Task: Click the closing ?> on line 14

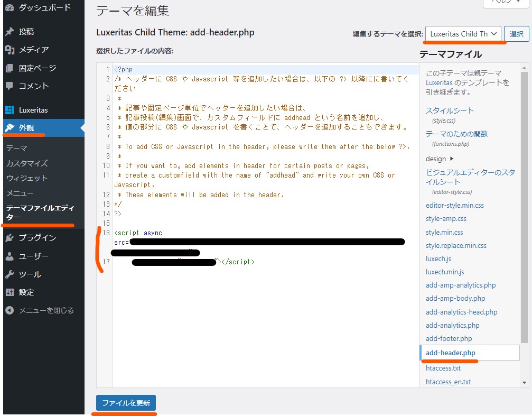Action: click(x=118, y=214)
